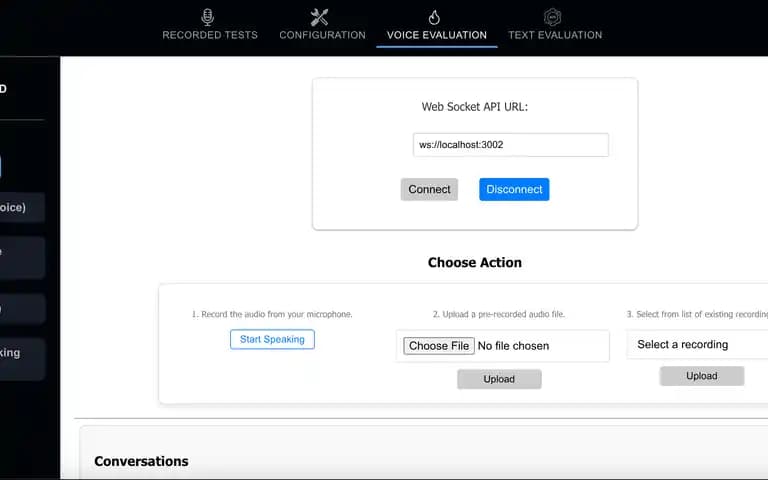Click the microphone icon above Recorded Tests
Screen dimensions: 768x480
pos(208,17)
